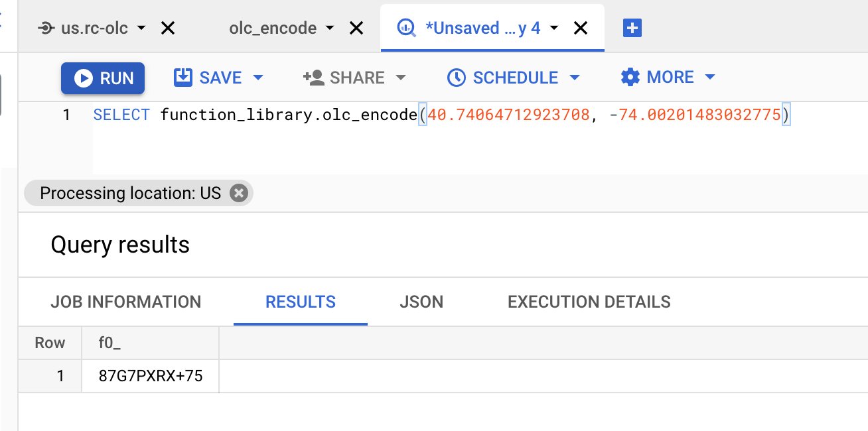Expand the SHARE dropdown
This screenshot has height=431, width=868.
pyautogui.click(x=400, y=78)
